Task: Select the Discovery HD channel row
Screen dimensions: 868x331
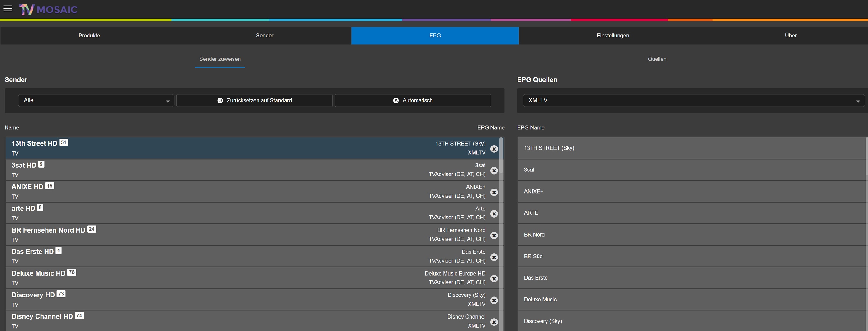Action: pyautogui.click(x=252, y=299)
